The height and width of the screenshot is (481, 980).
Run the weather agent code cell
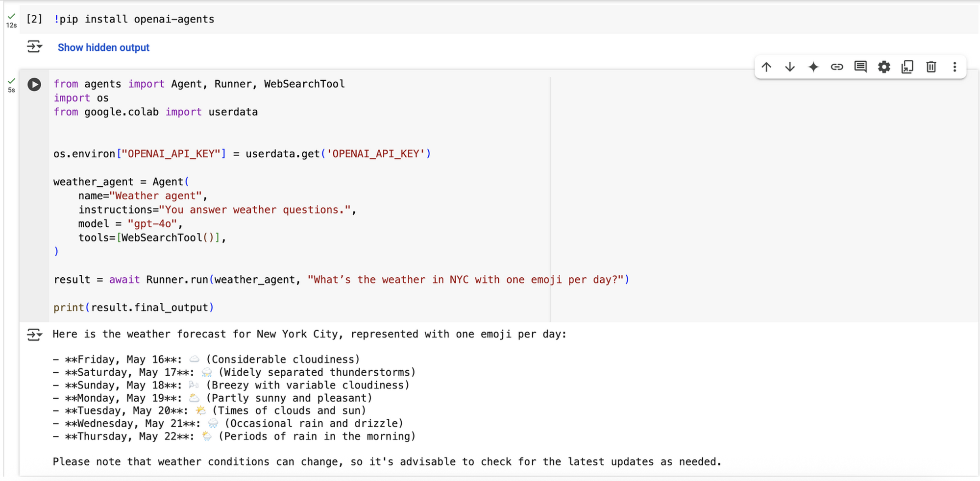pyautogui.click(x=34, y=84)
